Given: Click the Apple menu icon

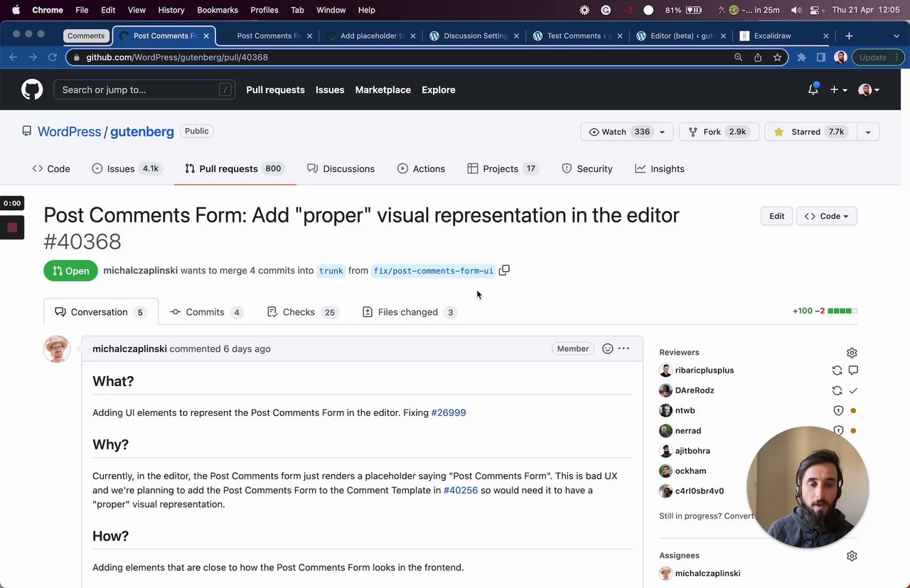Looking at the screenshot, I should (16, 10).
